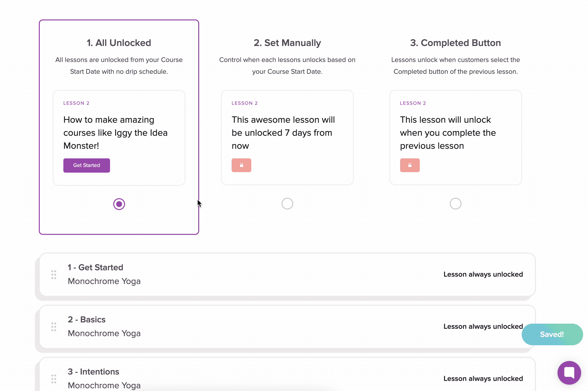The image size is (588, 391).
Task: Click the 2. Set Manually heading
Action: pyautogui.click(x=287, y=43)
